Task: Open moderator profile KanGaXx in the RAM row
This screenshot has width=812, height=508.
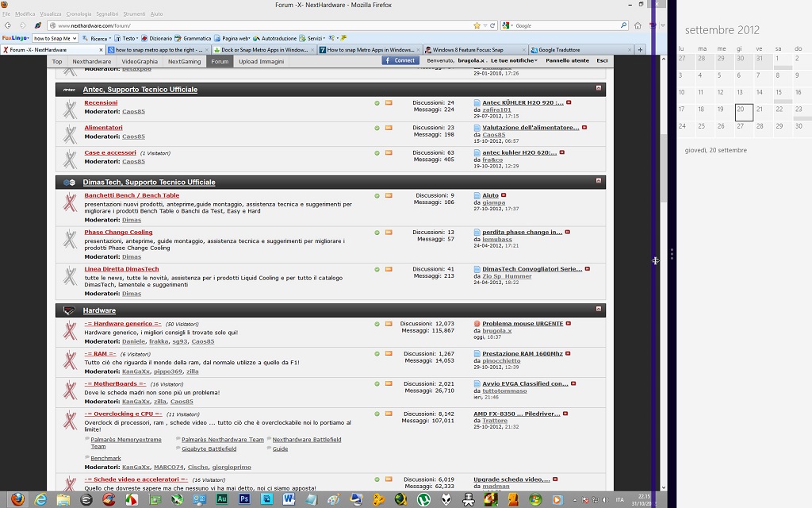Action: [136, 371]
